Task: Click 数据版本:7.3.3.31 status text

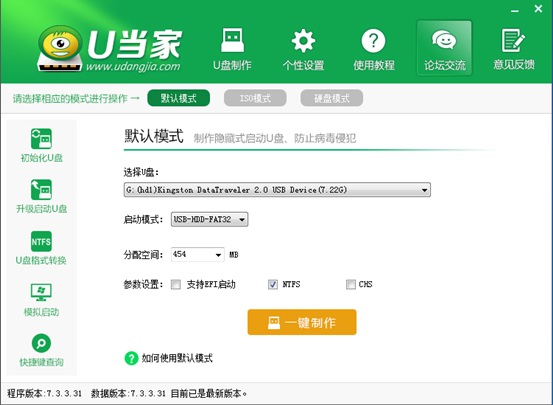Action: click(128, 393)
